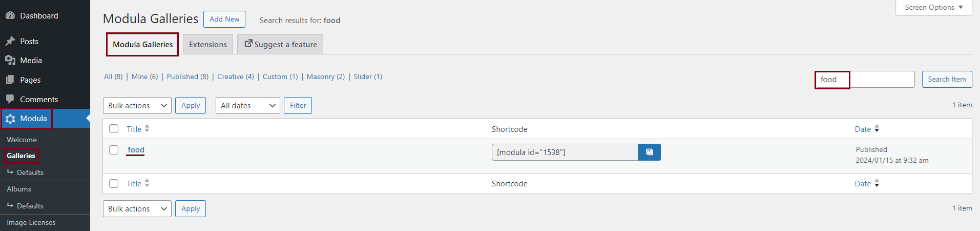
Task: Open the All dates filter dropdown
Action: pos(248,106)
